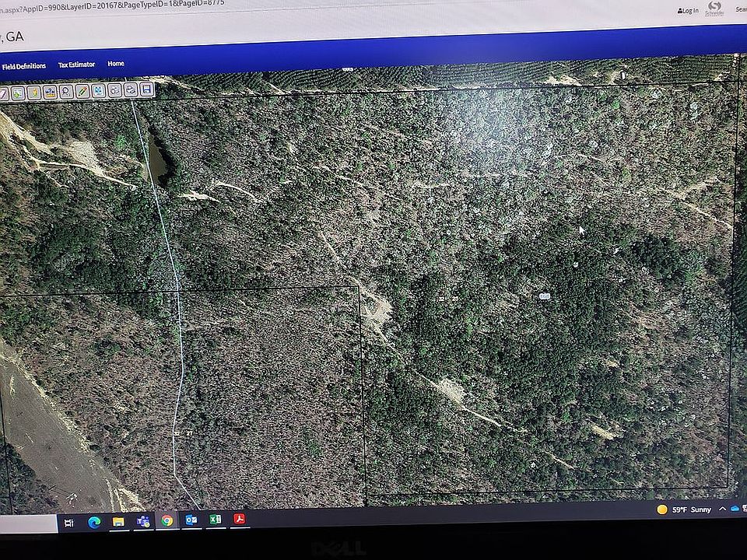The width and height of the screenshot is (747, 560).
Task: Navigate using the Home link
Action: 115,64
